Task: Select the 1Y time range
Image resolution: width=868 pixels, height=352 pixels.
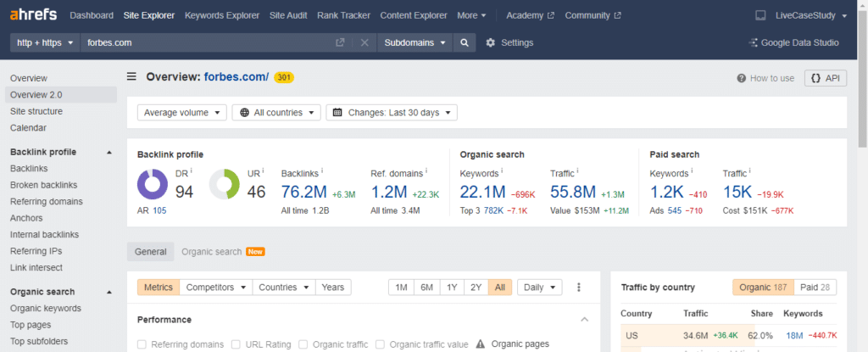Action: (x=452, y=288)
